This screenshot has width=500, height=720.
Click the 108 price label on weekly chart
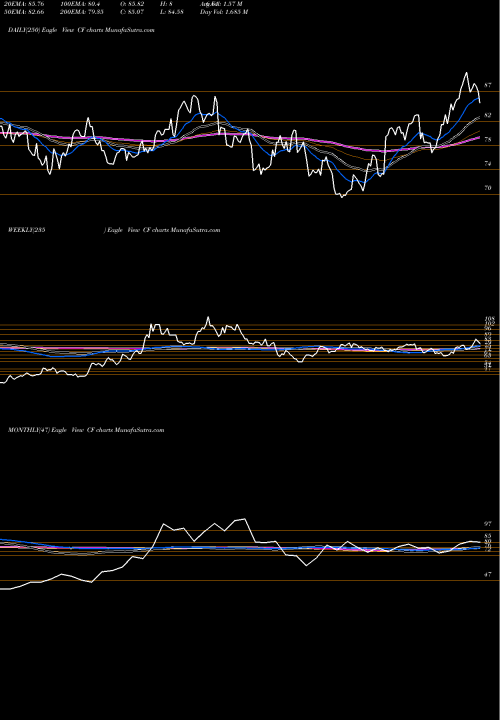click(489, 319)
